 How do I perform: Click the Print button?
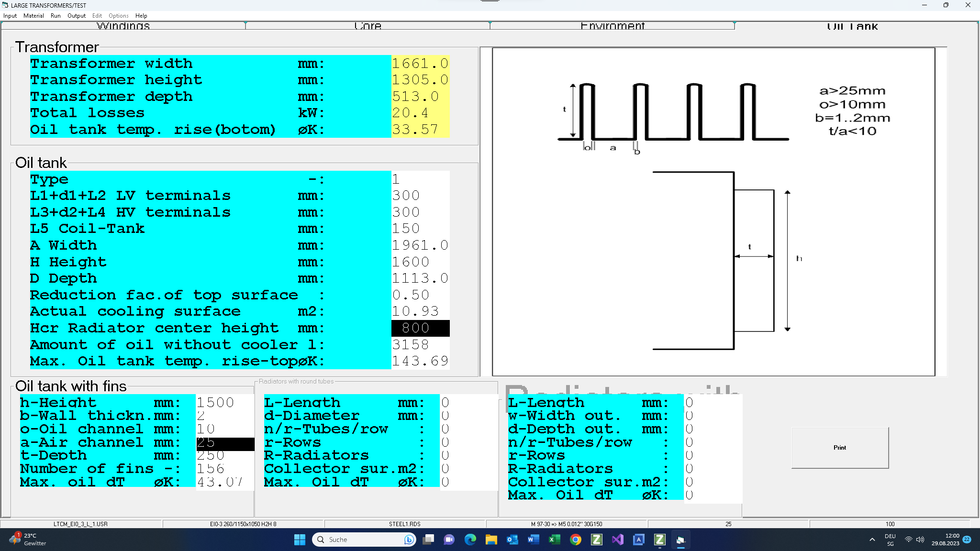[840, 448]
